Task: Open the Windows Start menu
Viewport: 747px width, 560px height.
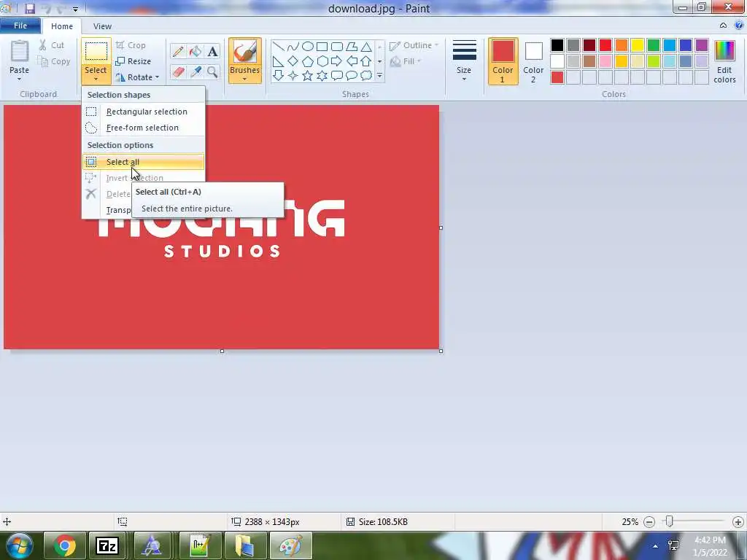Action: click(x=19, y=545)
